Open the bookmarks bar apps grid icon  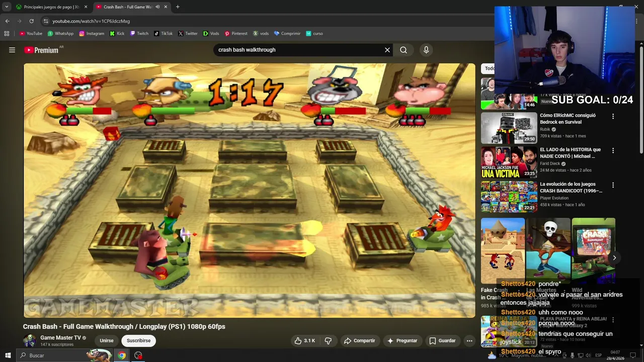coord(7,34)
